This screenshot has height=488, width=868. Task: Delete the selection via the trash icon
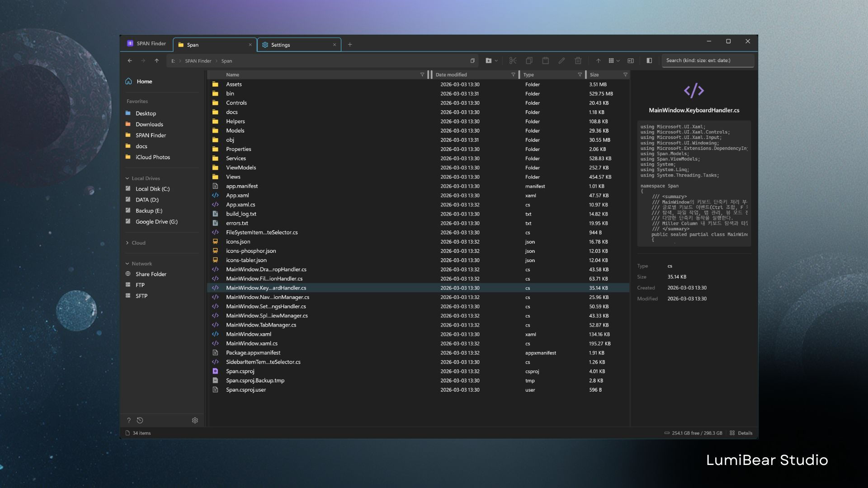tap(578, 60)
